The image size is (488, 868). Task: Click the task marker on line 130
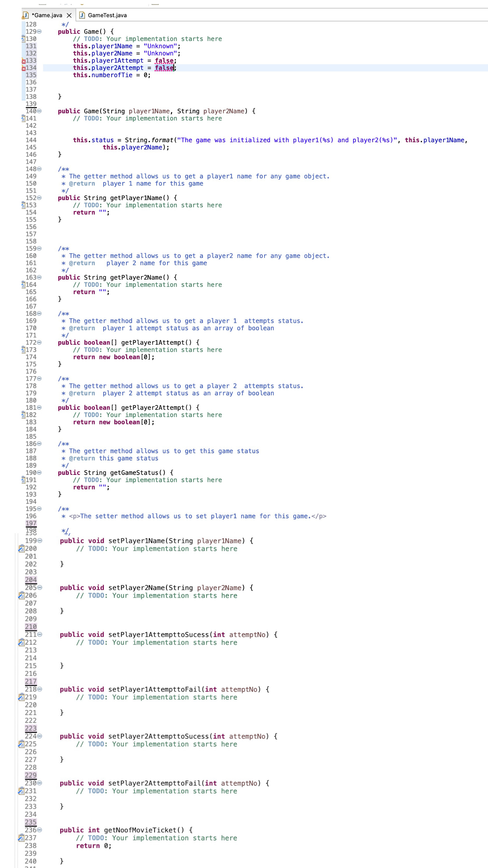click(x=23, y=39)
